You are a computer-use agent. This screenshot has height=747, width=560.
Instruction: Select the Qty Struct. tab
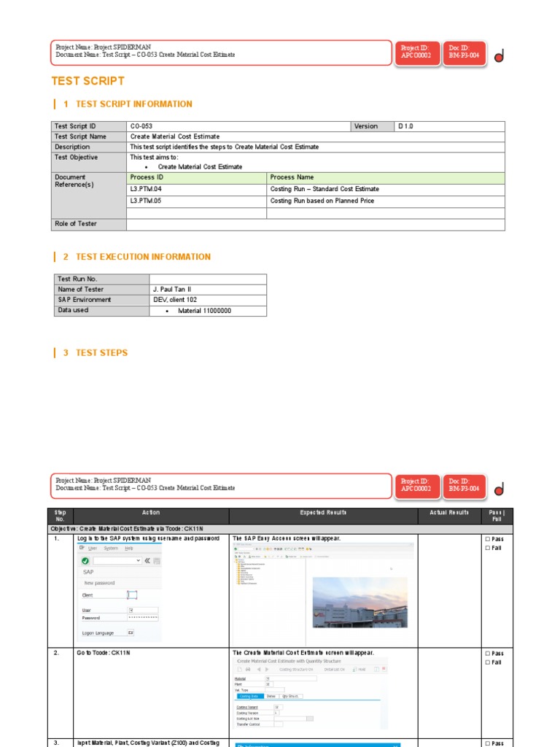(291, 696)
